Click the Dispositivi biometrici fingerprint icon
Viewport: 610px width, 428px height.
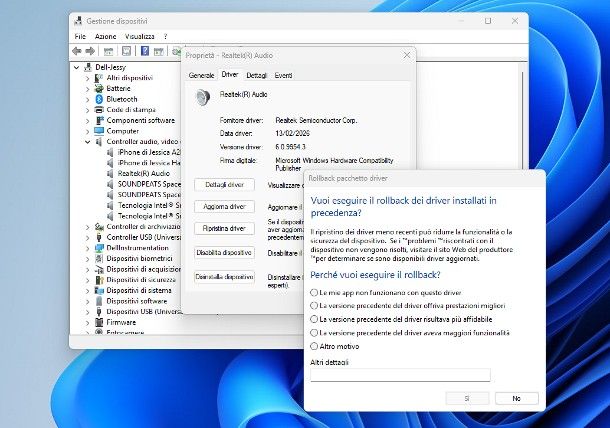pyautogui.click(x=99, y=258)
